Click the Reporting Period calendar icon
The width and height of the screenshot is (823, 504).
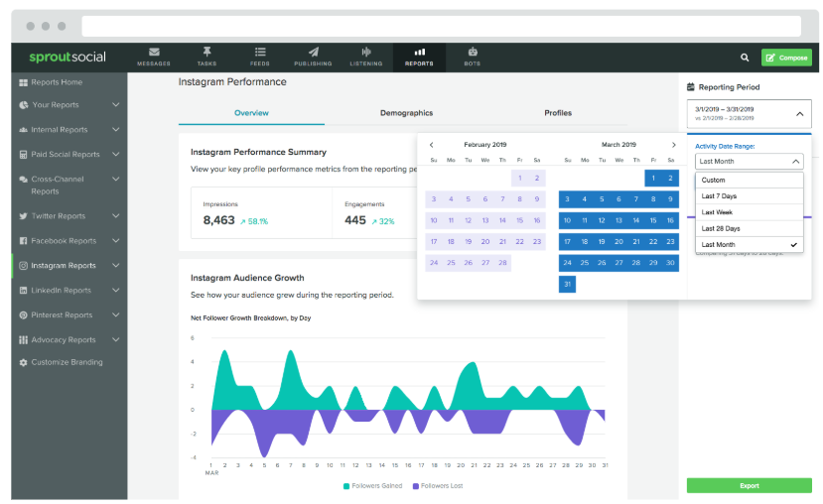pyautogui.click(x=691, y=87)
